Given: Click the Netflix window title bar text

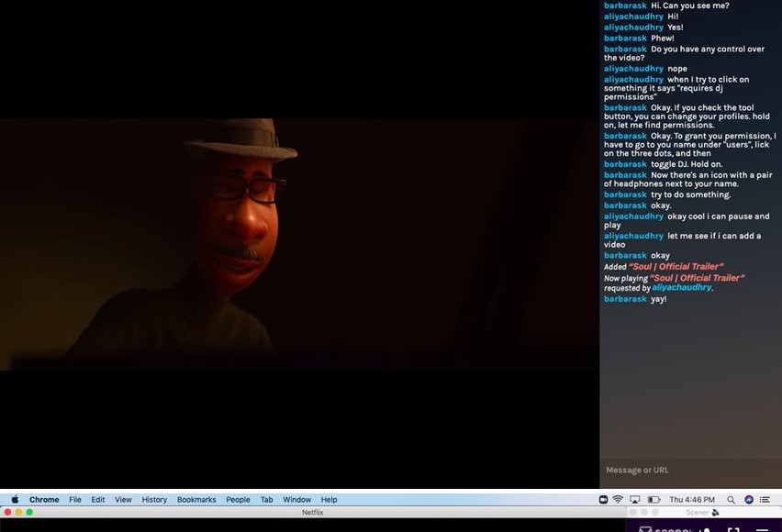Looking at the screenshot, I should tap(313, 512).
